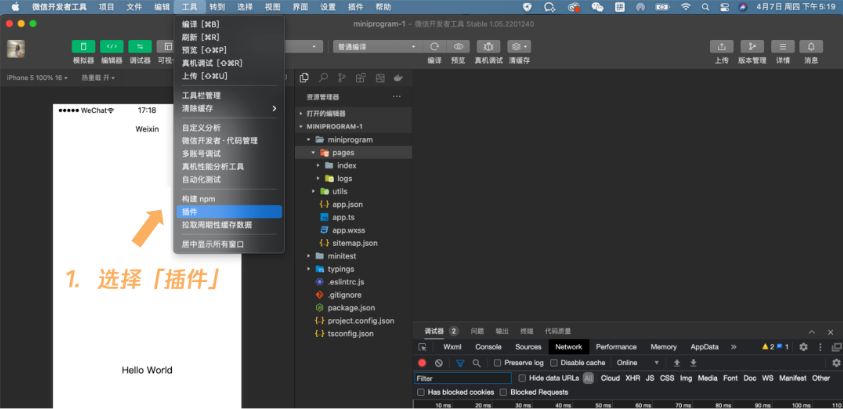This screenshot has width=843, height=409.
Task: Open the Online throttling dropdown
Action: pyautogui.click(x=638, y=363)
